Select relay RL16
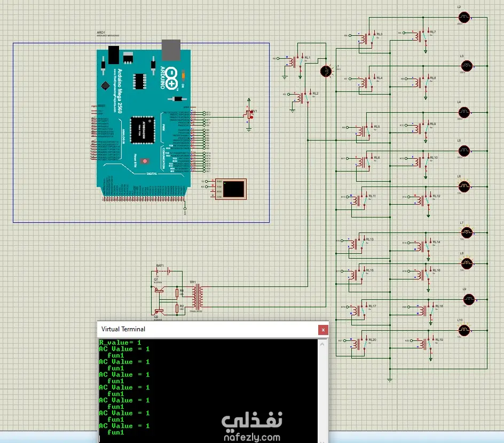The image size is (504, 443). pyautogui.click(x=423, y=275)
